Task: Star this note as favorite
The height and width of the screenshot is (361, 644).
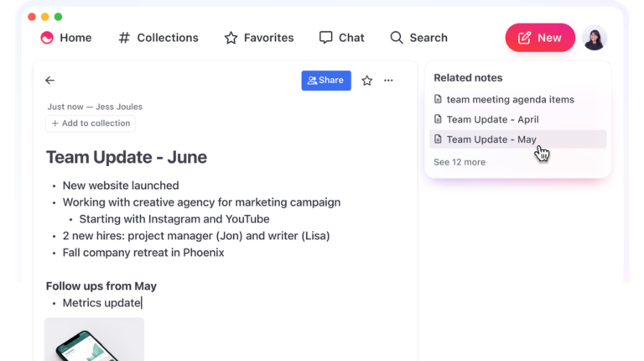Action: coord(366,81)
